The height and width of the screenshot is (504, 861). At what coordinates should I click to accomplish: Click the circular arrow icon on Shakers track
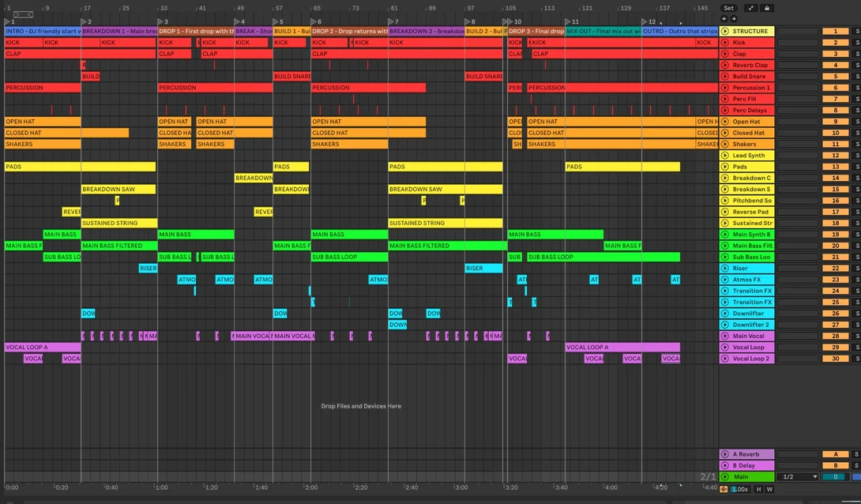click(x=725, y=144)
